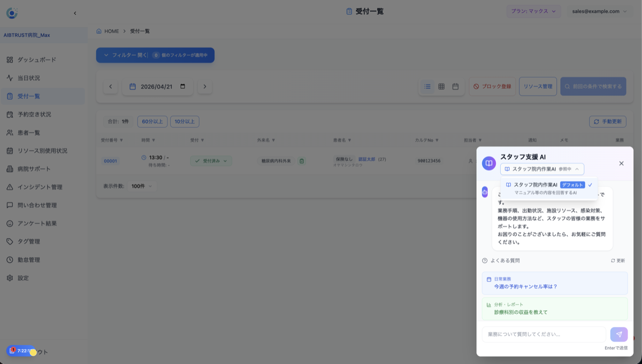
Task: Toggle the 60分以上 wait filter
Action: (x=152, y=122)
